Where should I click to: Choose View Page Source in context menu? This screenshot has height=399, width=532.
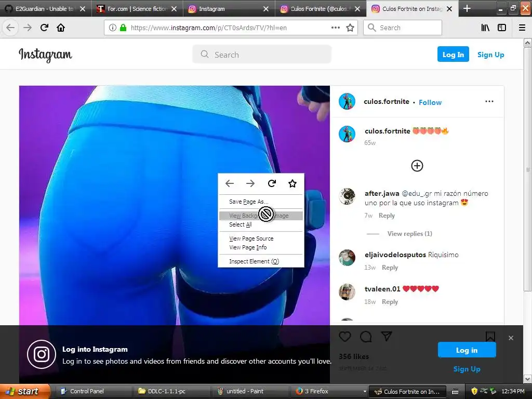261,238
